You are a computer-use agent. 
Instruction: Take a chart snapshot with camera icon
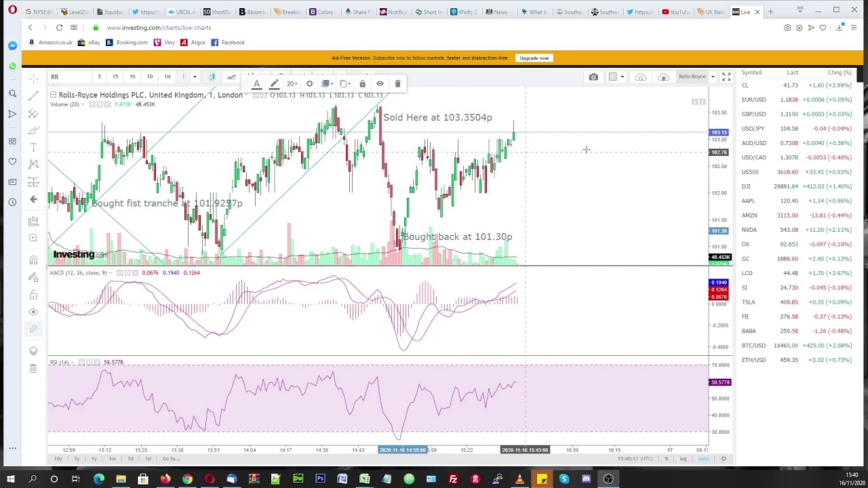(593, 77)
